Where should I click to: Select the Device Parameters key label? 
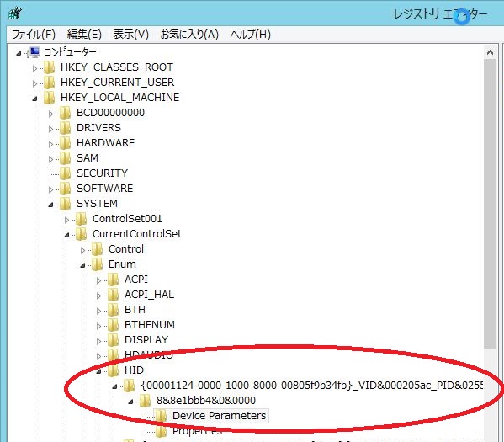220,416
